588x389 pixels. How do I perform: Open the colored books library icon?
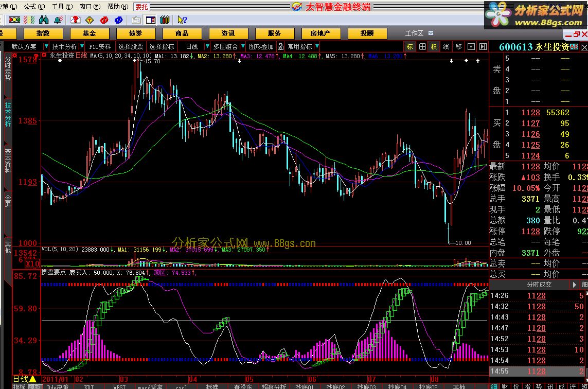(165, 20)
